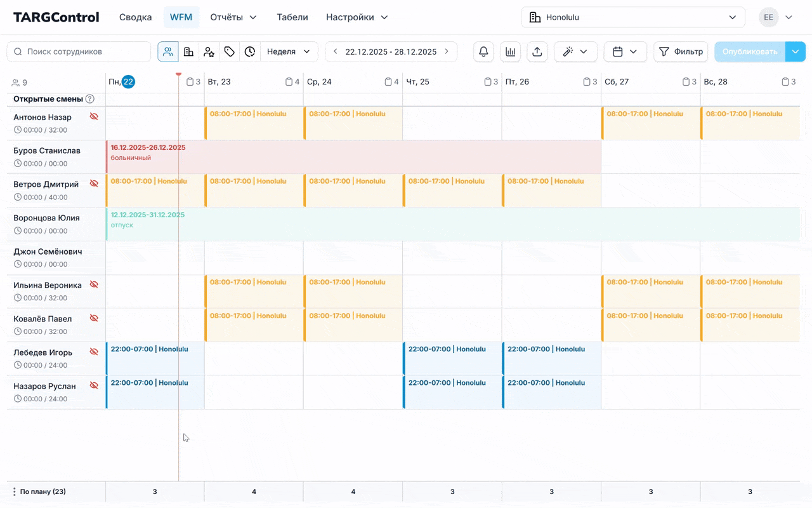Toggle the crossed eye for Ильина Вероника

pyautogui.click(x=94, y=284)
